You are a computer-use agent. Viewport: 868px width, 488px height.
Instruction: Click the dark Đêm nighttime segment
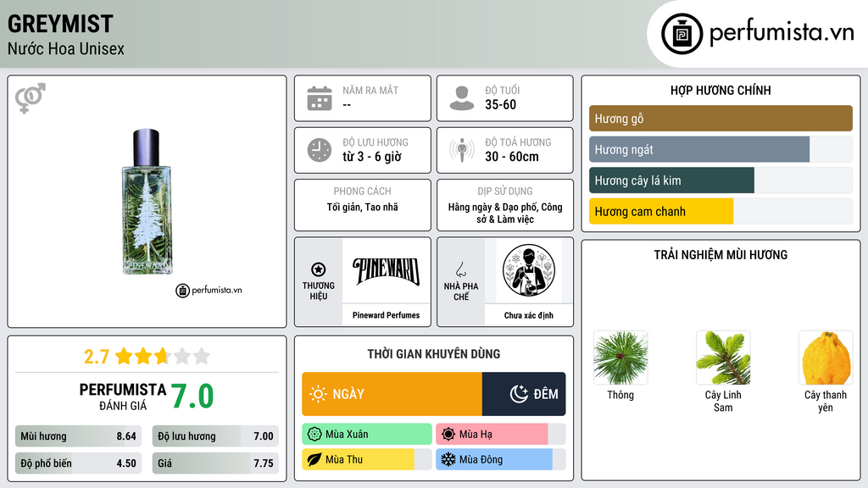(524, 394)
